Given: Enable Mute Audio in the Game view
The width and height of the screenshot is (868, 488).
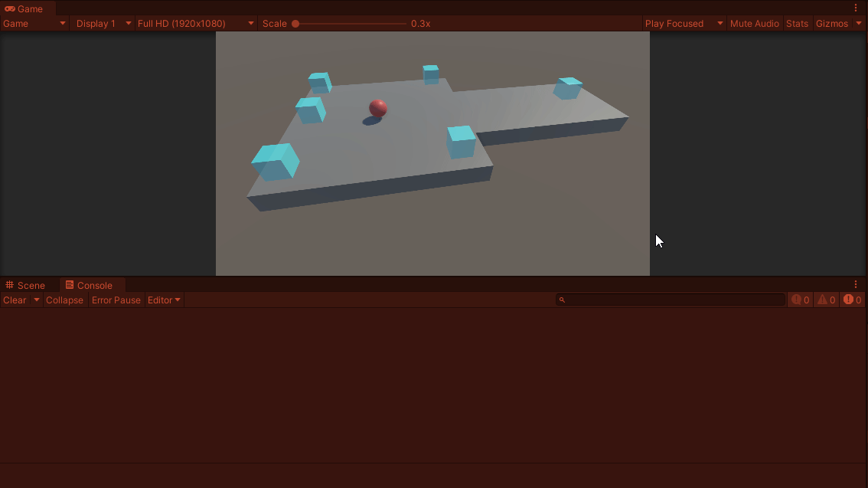Looking at the screenshot, I should 755,24.
